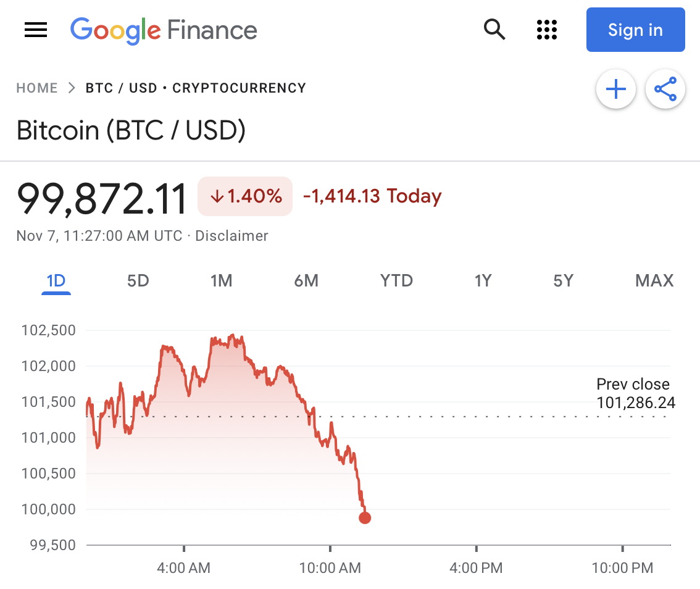Select the 1D chart range tab
This screenshot has width=700, height=589.
click(56, 282)
